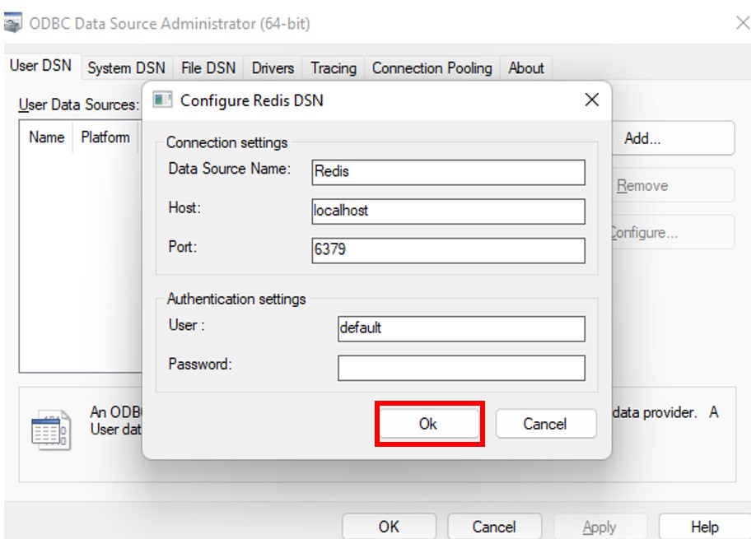Click the Configure... button in ODBC Administrator
This screenshot has width=756, height=539.
point(673,233)
